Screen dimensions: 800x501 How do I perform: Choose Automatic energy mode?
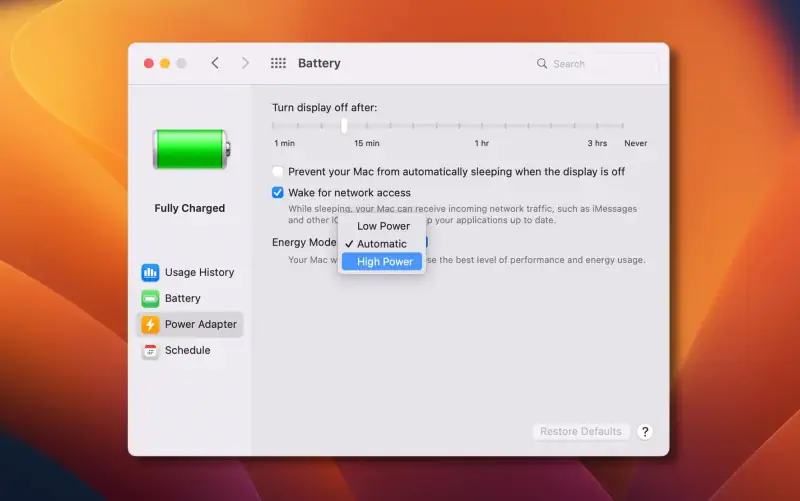[x=382, y=244]
